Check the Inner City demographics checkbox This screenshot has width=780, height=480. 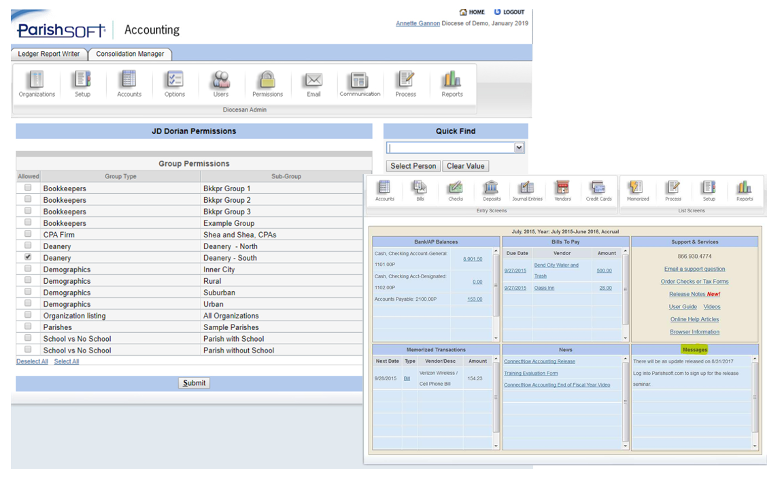pos(28,269)
